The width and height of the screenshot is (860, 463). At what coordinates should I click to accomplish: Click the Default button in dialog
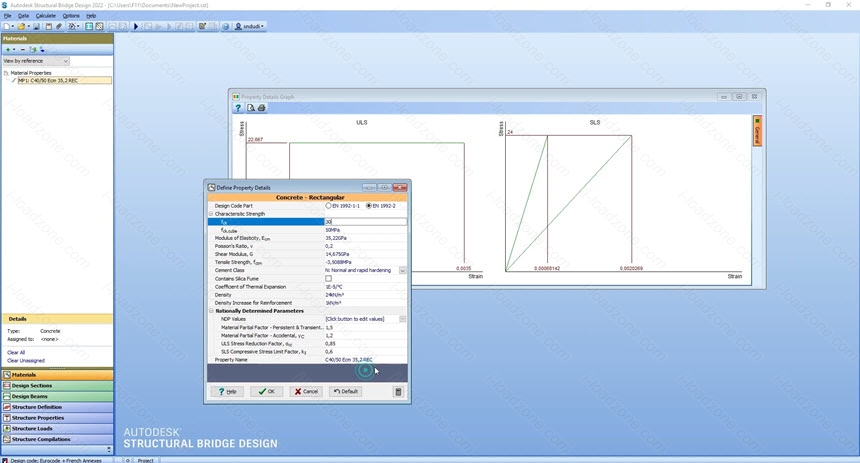click(346, 392)
